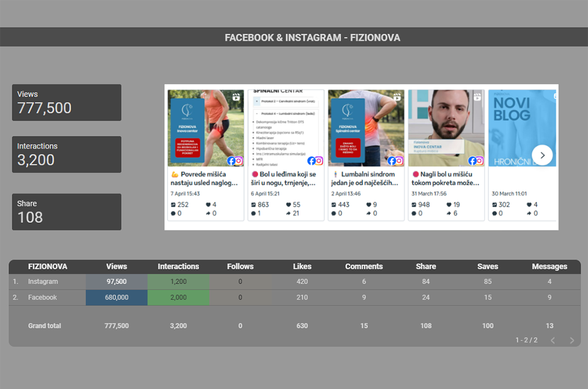Image resolution: width=588 pixels, height=389 pixels.
Task: Select the Instagram row in table
Action: tap(295, 281)
